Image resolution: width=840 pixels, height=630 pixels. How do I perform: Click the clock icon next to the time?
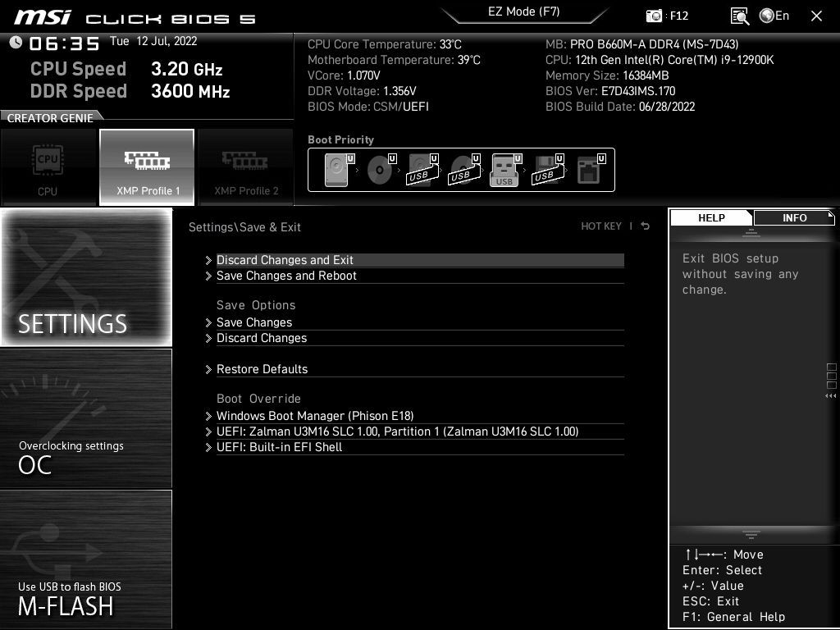click(16, 43)
